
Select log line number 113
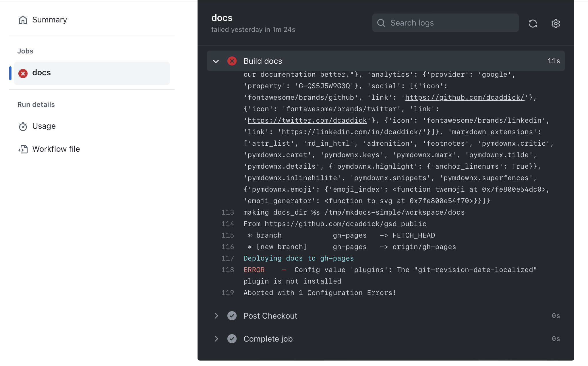(228, 212)
